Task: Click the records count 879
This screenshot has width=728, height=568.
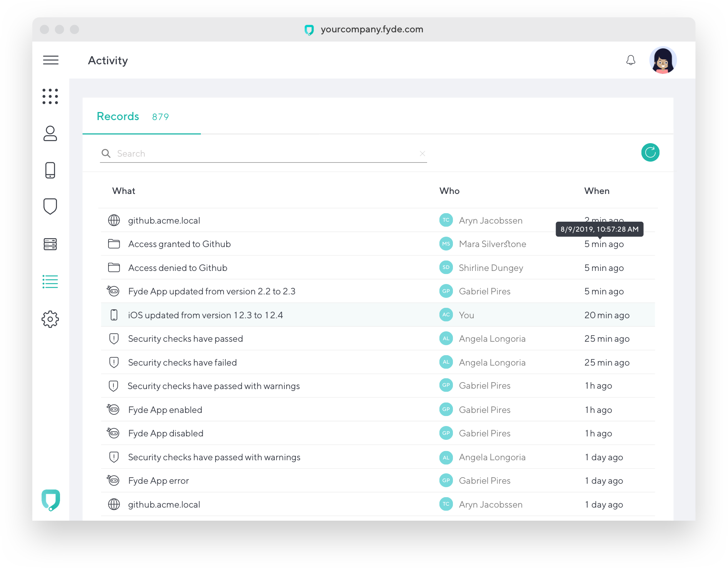Action: (160, 117)
